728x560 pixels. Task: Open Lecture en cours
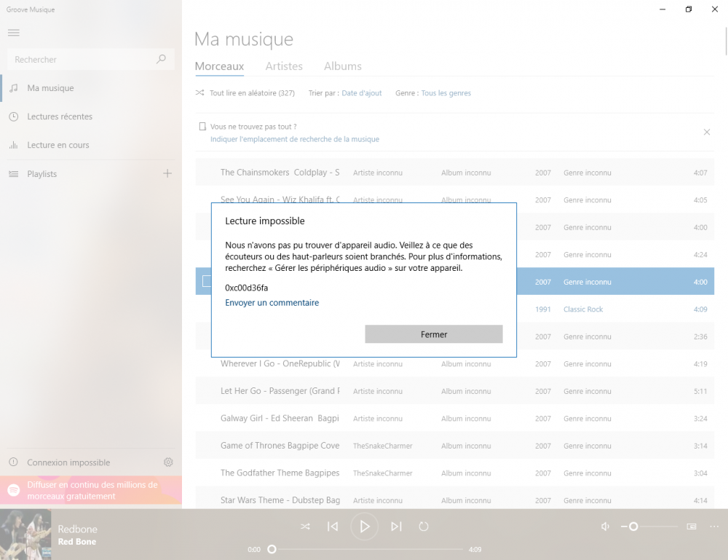[91, 145]
